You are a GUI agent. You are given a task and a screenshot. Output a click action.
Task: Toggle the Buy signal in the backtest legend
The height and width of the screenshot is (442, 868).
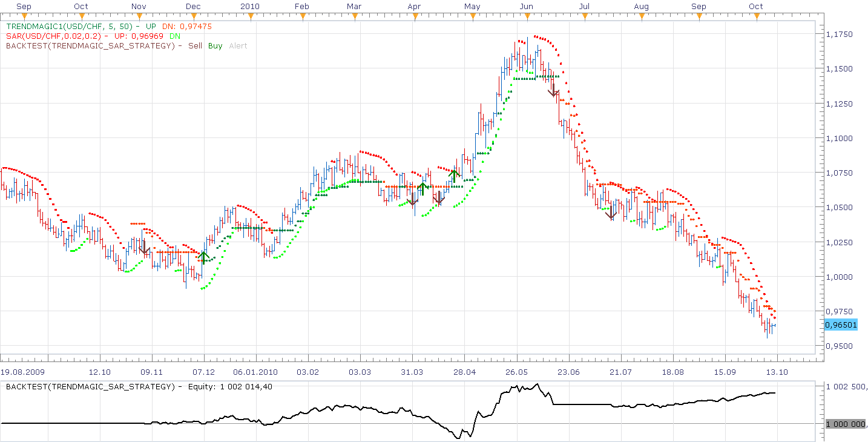[x=215, y=45]
